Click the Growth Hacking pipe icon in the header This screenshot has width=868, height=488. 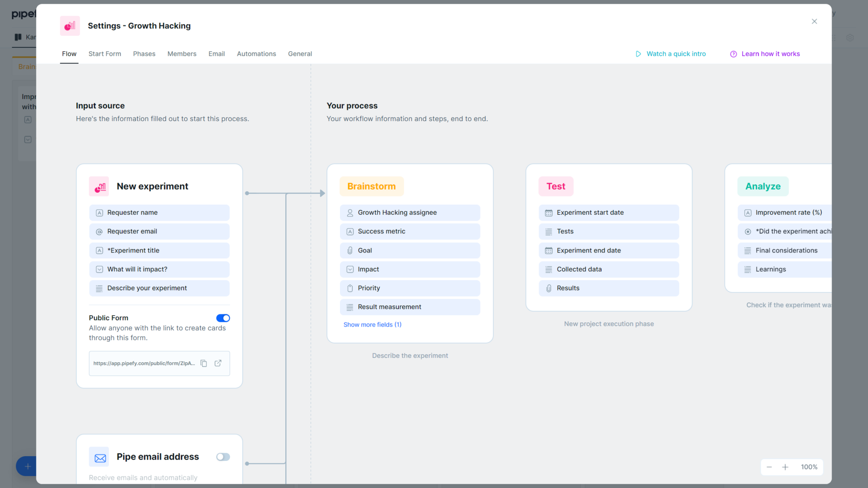tap(70, 25)
